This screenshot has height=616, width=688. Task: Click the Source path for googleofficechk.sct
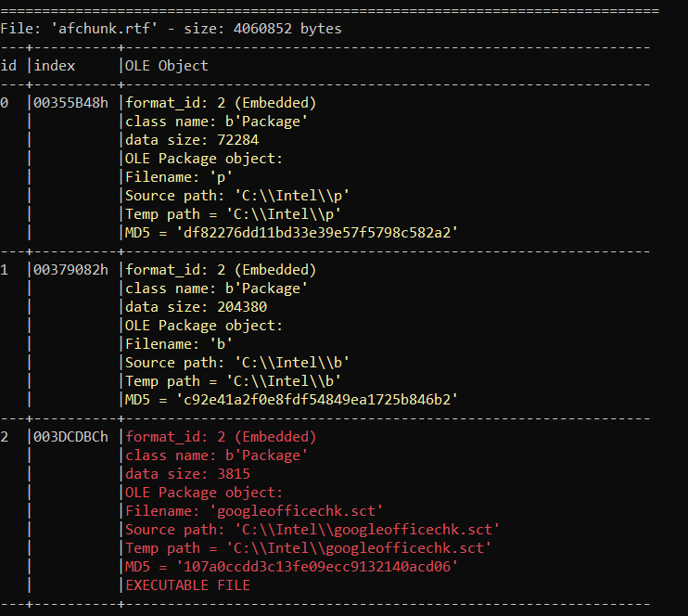(x=312, y=530)
